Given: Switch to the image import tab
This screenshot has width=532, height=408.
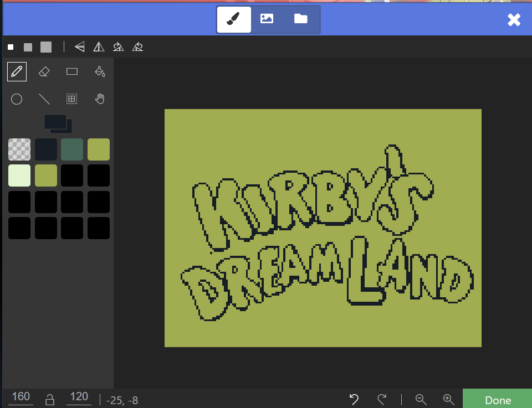Looking at the screenshot, I should (267, 19).
